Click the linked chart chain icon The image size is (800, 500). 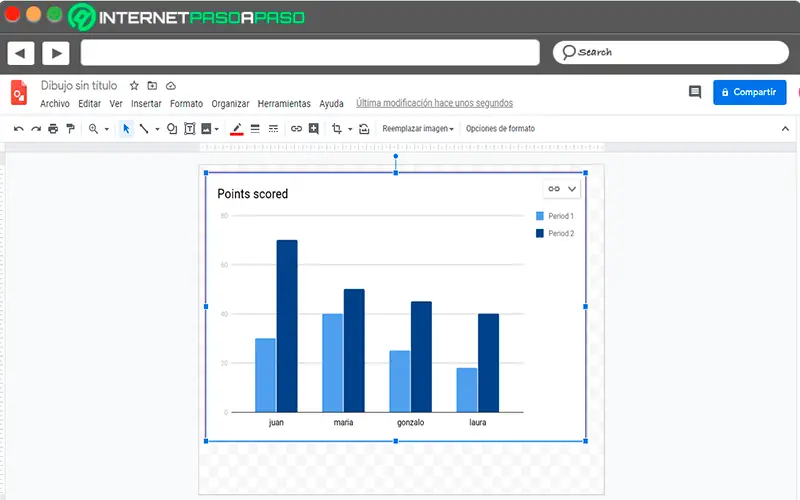[x=554, y=189]
